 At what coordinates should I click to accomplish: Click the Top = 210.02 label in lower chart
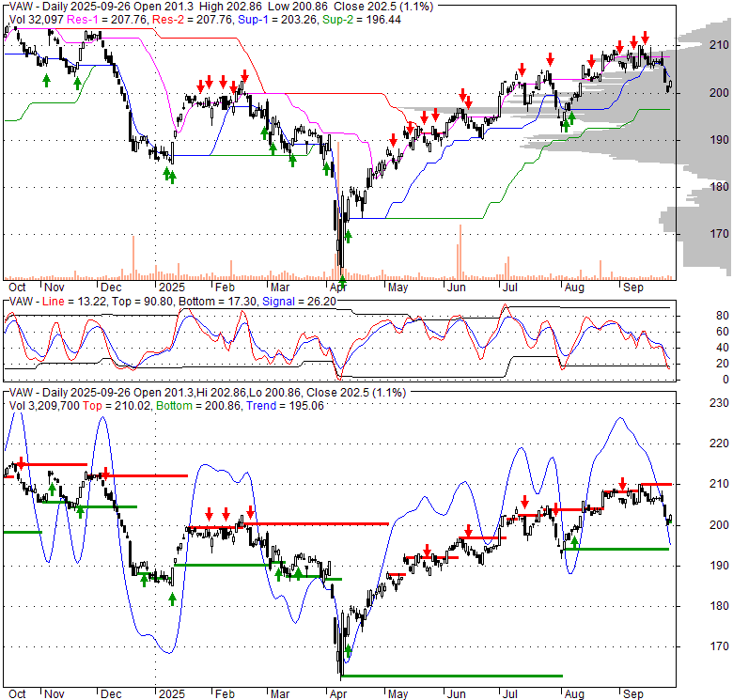point(117,406)
